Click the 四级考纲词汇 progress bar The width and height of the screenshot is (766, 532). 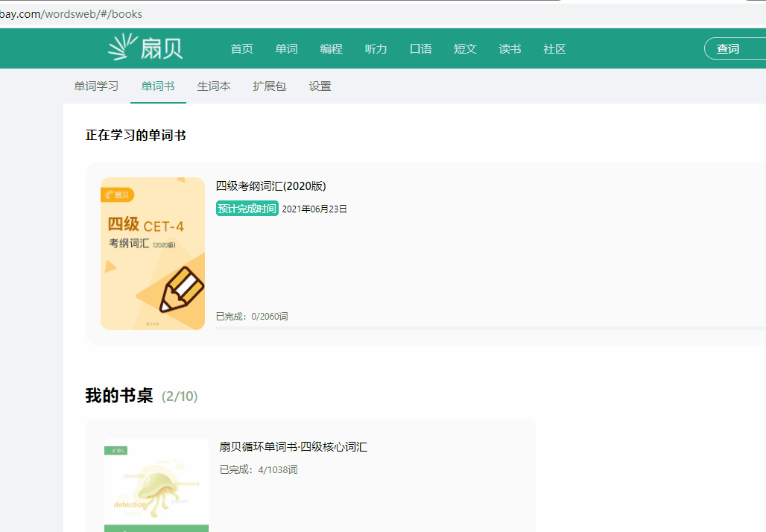click(x=491, y=329)
